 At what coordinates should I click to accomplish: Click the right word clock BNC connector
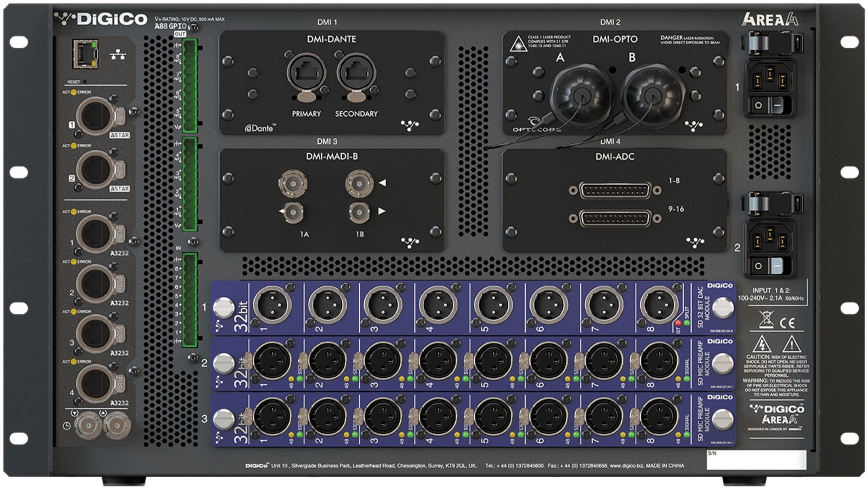(117, 426)
